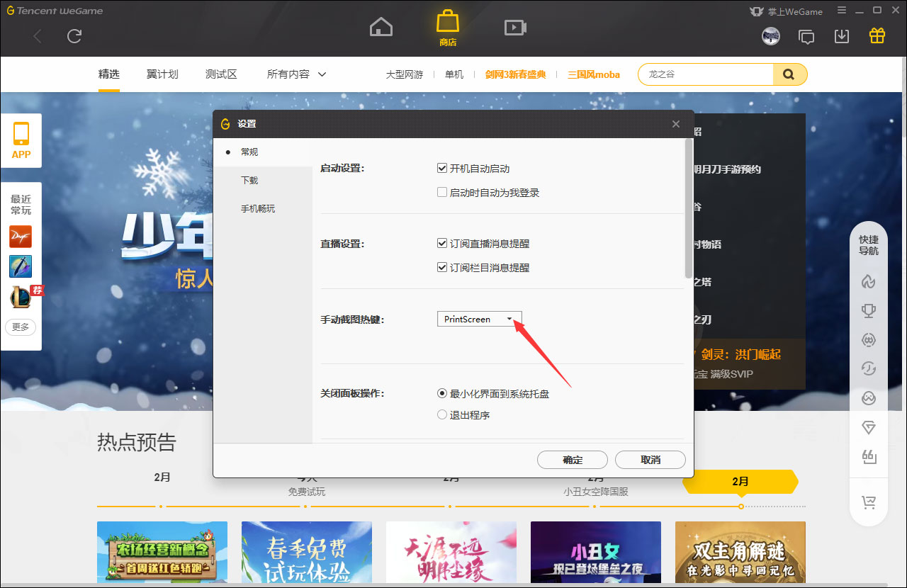Disable the 开机自动启动 checkbox
907x588 pixels.
point(442,168)
